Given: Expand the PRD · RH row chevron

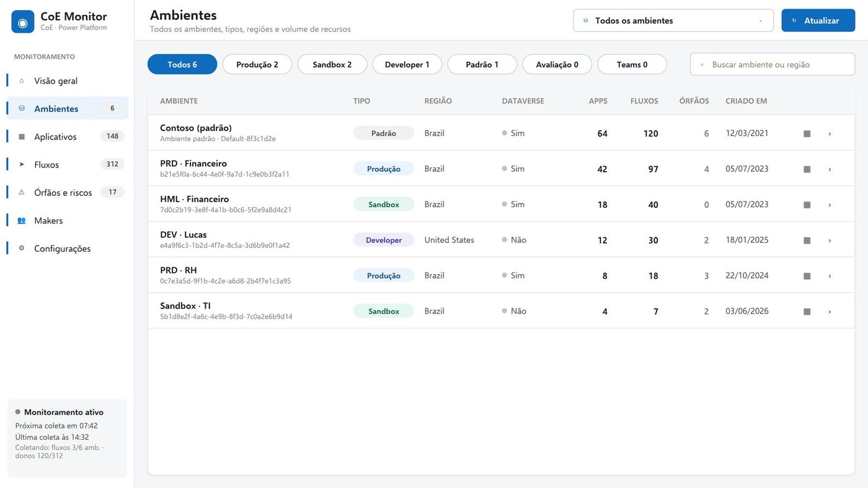Looking at the screenshot, I should pos(830,275).
